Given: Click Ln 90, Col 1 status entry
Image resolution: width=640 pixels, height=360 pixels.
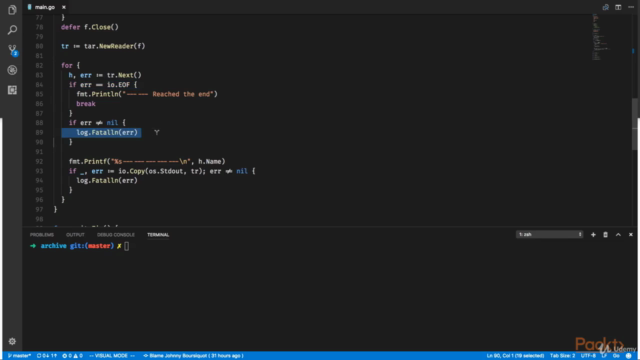Looking at the screenshot, I should tap(515, 356).
